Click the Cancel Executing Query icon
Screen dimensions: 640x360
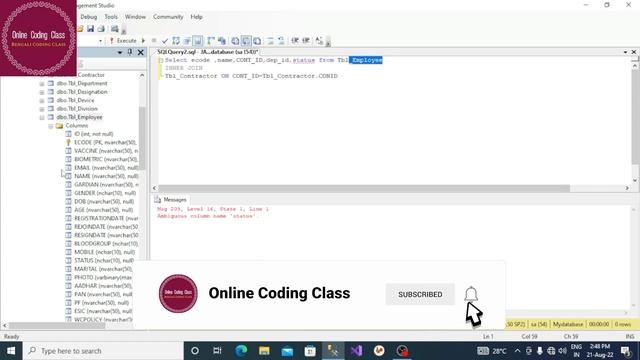pyautogui.click(x=154, y=40)
